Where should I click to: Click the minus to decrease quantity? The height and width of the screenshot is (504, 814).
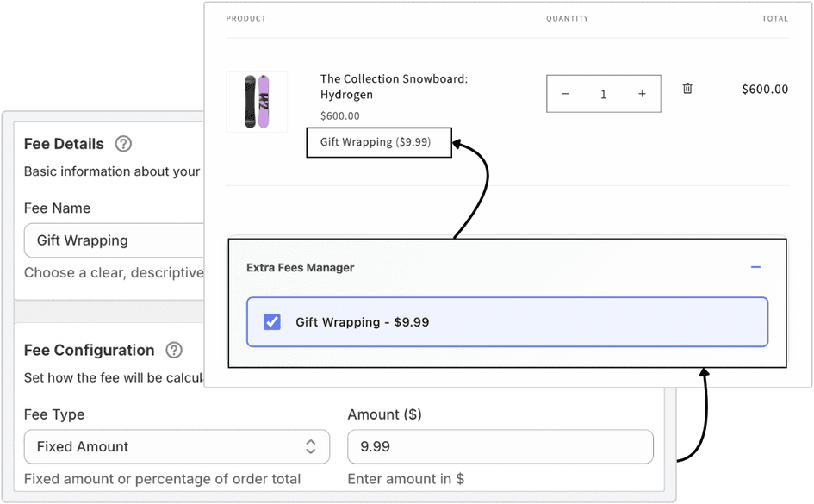click(x=565, y=93)
